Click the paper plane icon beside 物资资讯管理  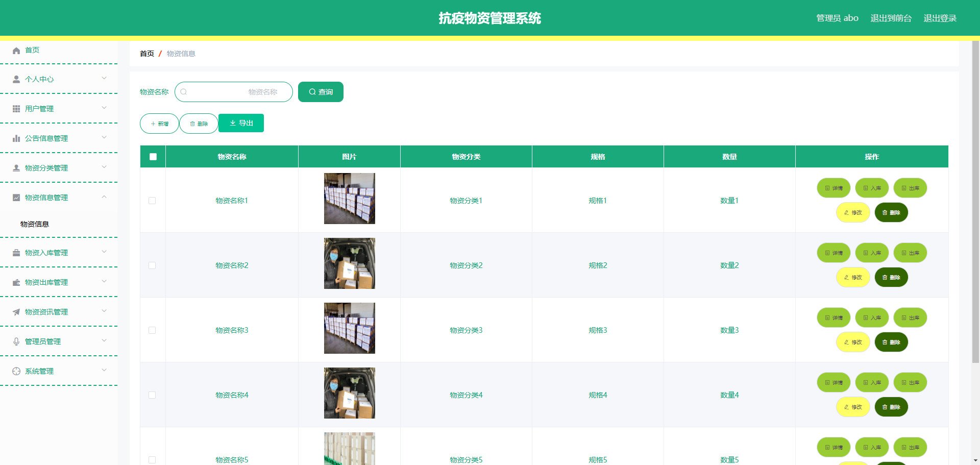click(x=16, y=312)
